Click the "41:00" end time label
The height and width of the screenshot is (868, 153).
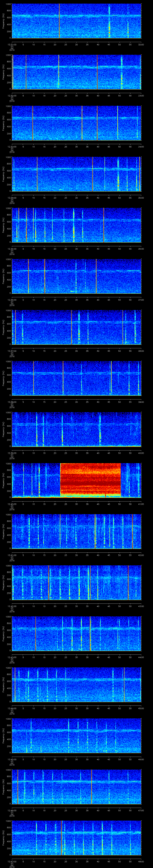[x=141, y=504]
